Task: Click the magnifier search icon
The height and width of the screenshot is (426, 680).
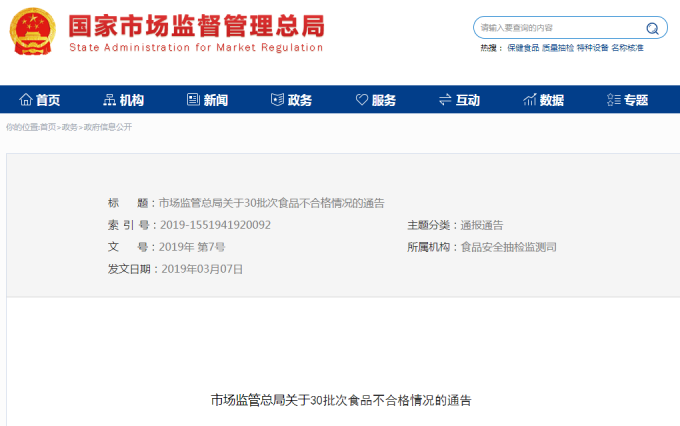Action: click(x=652, y=28)
